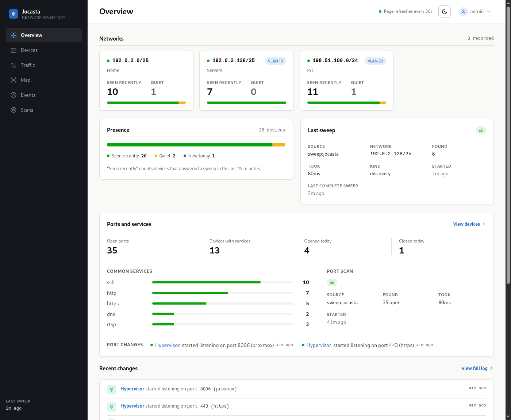Click the Devices server icon in sidebar
This screenshot has width=511, height=420.
pos(14,50)
